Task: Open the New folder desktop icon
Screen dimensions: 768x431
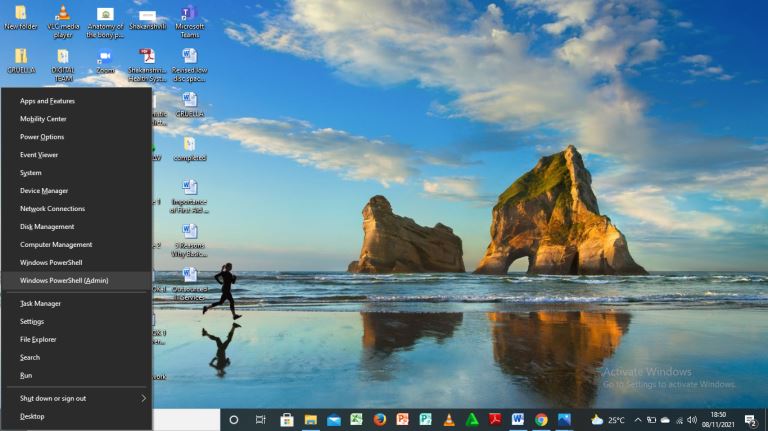Action: [21, 18]
